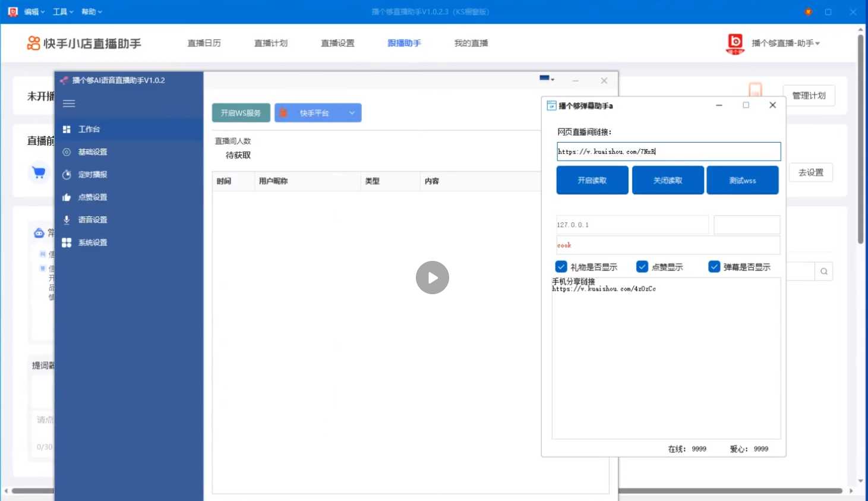Switch to 跟播助手 tab
Screen dimensions: 868x501
point(404,43)
